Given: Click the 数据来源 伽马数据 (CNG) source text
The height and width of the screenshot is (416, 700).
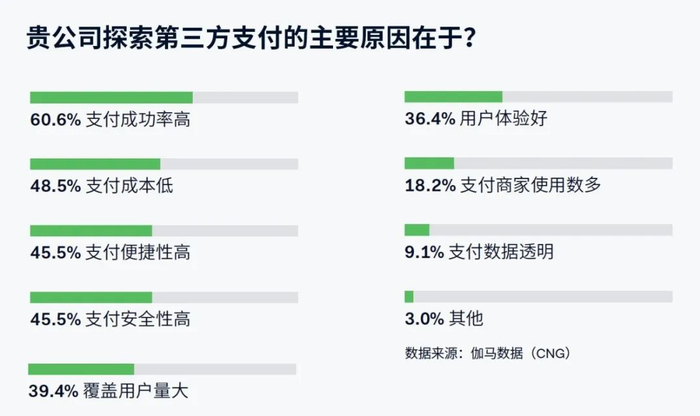Looking at the screenshot, I should pos(487,352).
